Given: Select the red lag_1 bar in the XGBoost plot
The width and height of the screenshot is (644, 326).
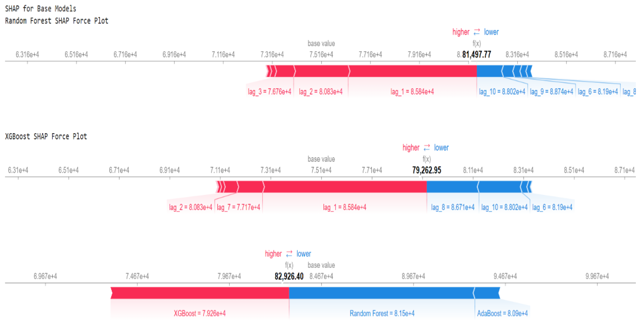Looking at the screenshot, I should pyautogui.click(x=345, y=187).
